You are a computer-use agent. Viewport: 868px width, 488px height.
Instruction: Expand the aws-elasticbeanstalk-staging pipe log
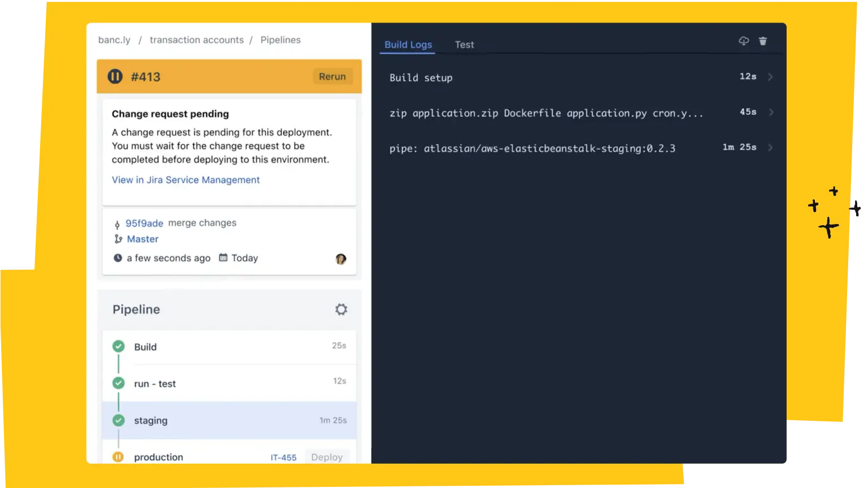coord(770,148)
